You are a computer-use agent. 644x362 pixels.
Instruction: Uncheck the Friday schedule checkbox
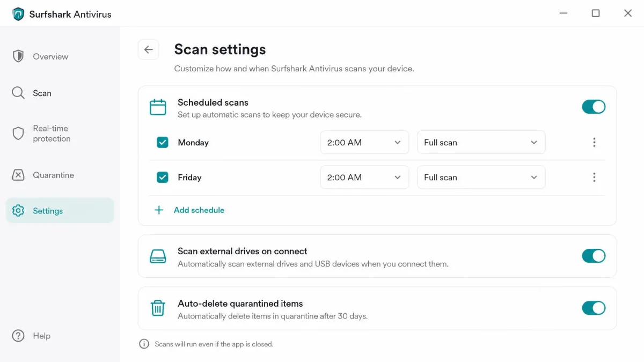pos(163,178)
